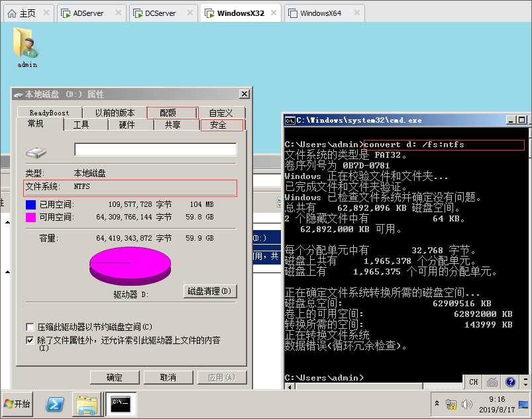Maximize the cmd.exe window
Image resolution: width=532 pixels, height=419 pixels.
point(521,120)
